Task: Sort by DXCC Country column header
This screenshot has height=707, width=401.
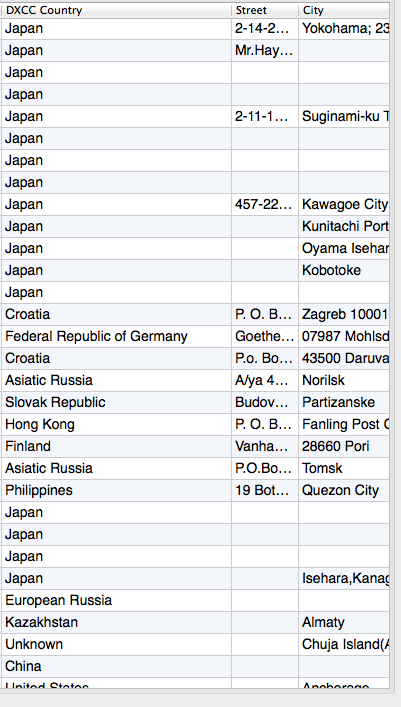Action: point(116,10)
